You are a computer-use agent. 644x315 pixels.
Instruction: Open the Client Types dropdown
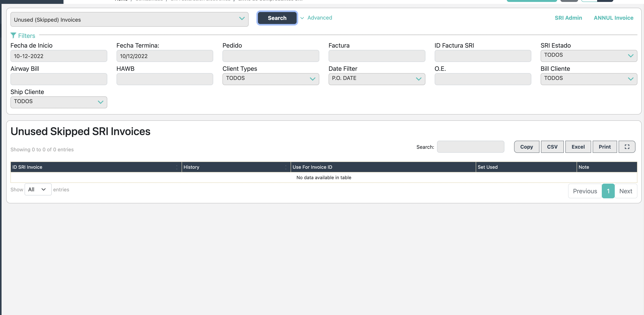[270, 79]
